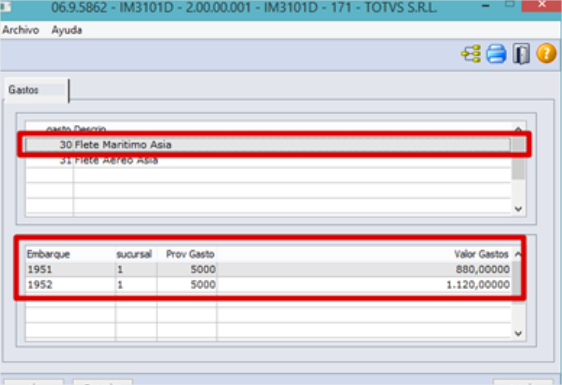
Task: Select embarque 1951 cell
Action: click(71, 269)
